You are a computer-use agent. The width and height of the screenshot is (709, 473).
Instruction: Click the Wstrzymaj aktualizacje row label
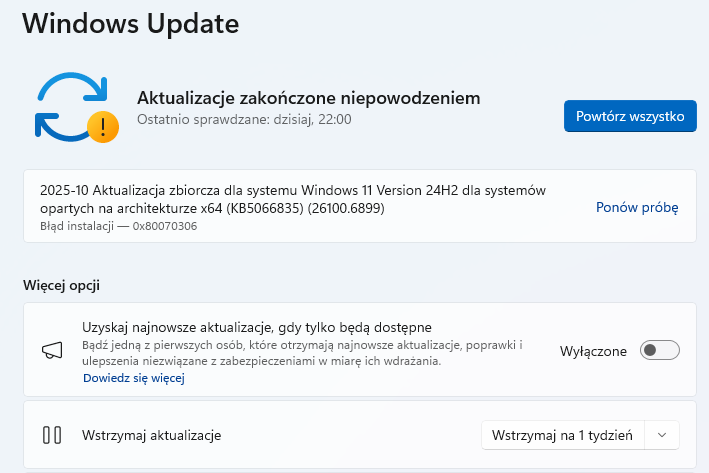pyautogui.click(x=152, y=435)
